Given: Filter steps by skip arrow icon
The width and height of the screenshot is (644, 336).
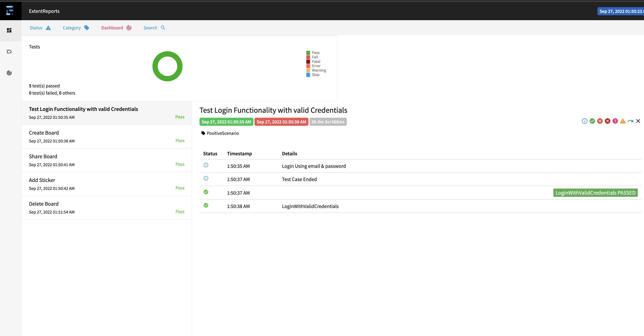Looking at the screenshot, I should click(x=630, y=121).
